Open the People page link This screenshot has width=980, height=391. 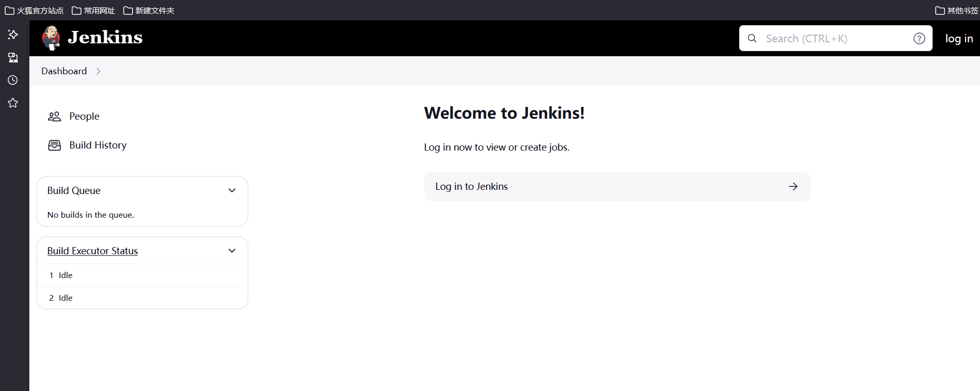(x=84, y=117)
